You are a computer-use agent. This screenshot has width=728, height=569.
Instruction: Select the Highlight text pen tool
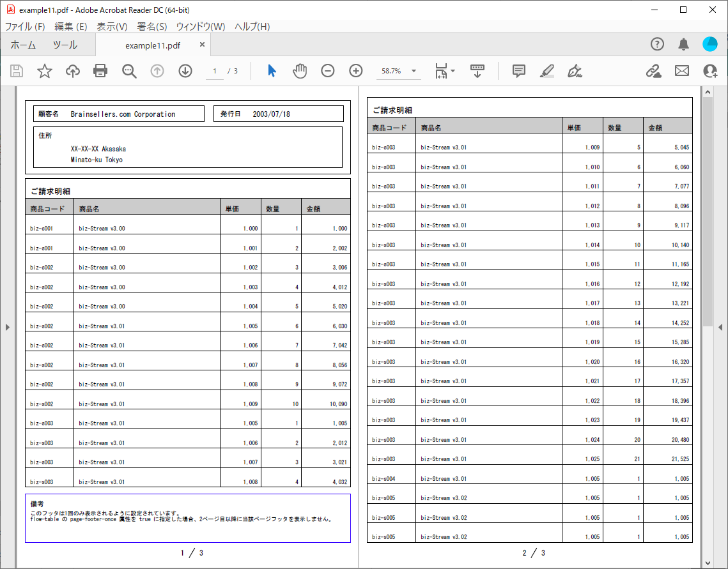[x=547, y=71]
